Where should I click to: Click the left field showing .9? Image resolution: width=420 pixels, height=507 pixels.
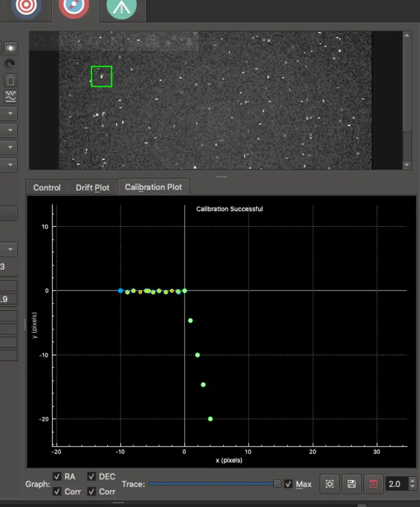(8, 299)
